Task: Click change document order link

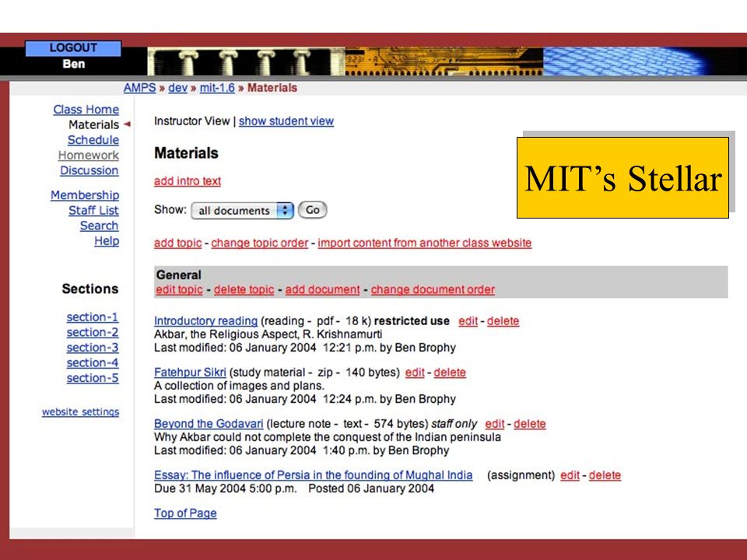Action: 433,289
